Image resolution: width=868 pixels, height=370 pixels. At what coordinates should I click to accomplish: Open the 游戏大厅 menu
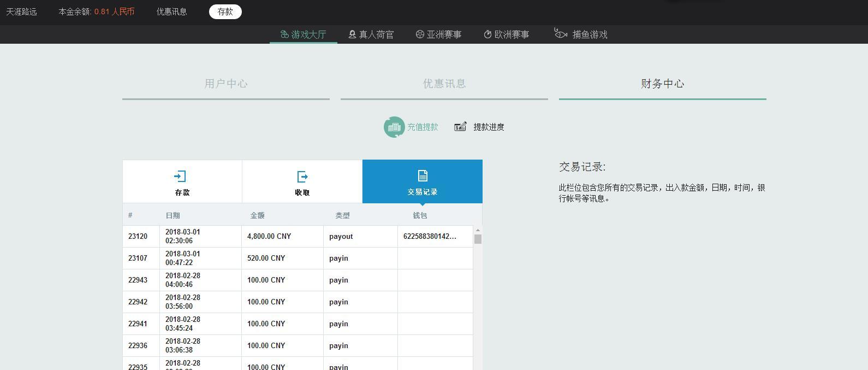click(x=304, y=34)
